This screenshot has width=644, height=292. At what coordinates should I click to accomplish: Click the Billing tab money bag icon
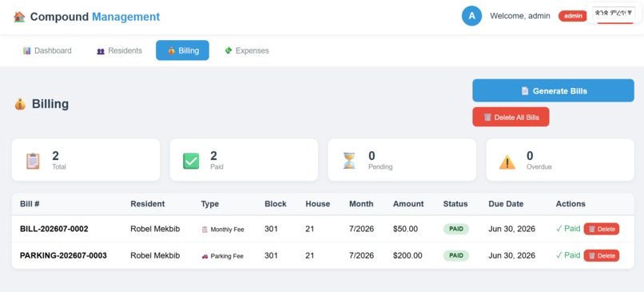[x=171, y=51]
